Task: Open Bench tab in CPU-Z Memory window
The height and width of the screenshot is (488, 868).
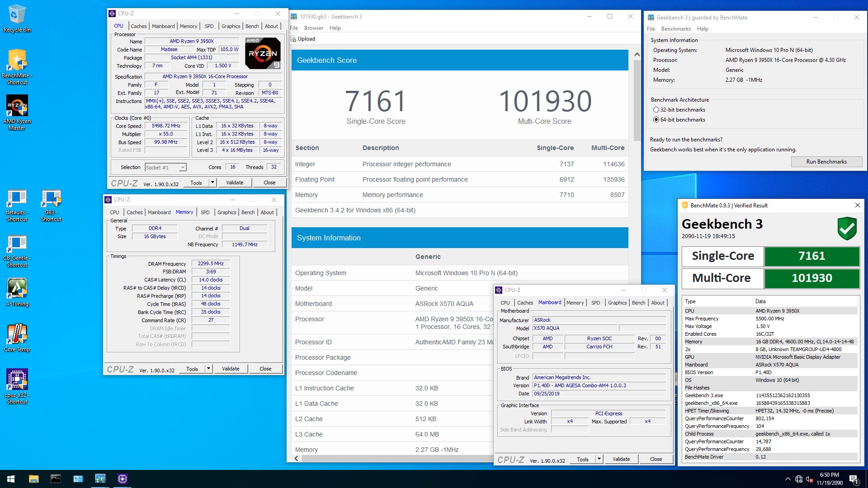Action: click(x=248, y=212)
